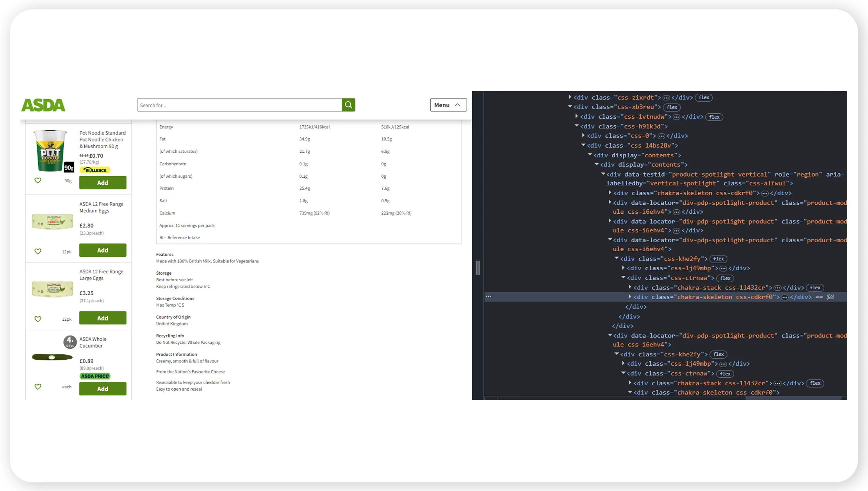Favourite the Pot Noodle with heart icon

coord(38,180)
